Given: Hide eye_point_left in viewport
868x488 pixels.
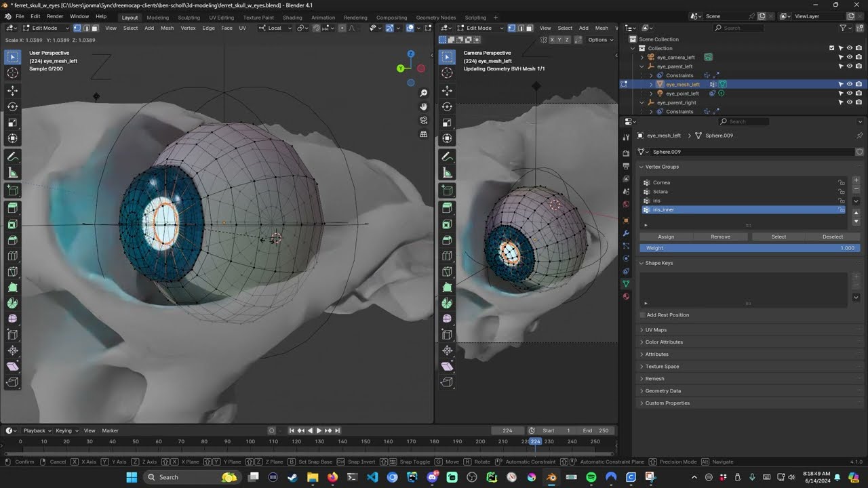Looking at the screenshot, I should click(x=849, y=94).
